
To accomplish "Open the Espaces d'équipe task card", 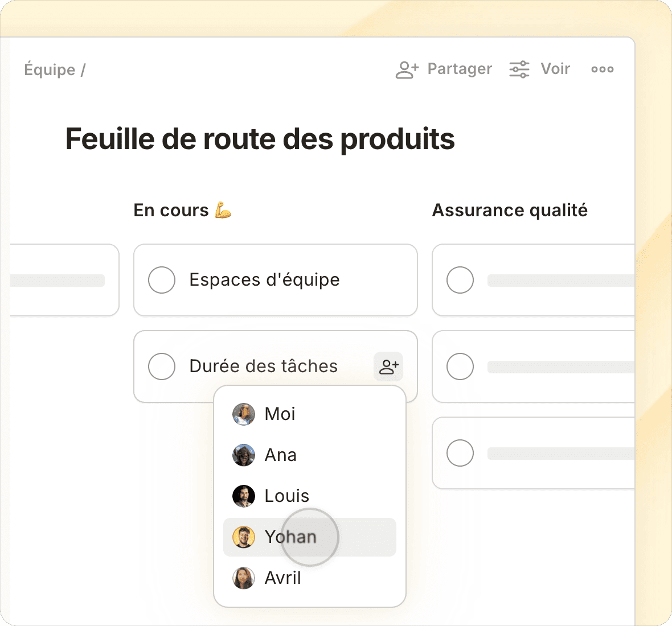I will [264, 280].
